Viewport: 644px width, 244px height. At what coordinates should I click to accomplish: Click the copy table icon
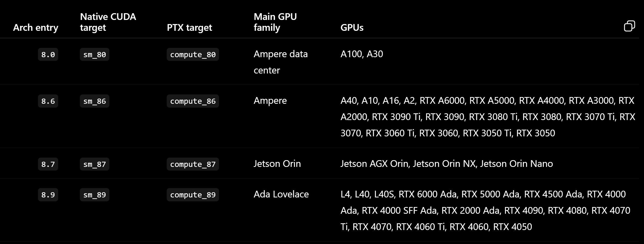click(x=629, y=26)
